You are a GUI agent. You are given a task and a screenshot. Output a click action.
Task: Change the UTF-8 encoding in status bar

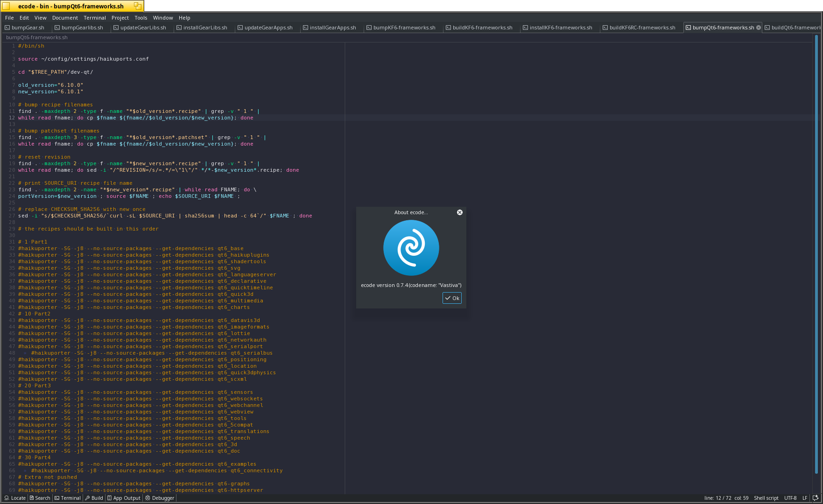coord(790,498)
